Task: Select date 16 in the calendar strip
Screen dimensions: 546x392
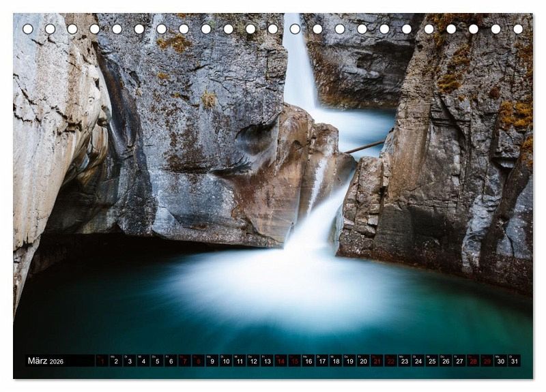Action: pos(308,361)
